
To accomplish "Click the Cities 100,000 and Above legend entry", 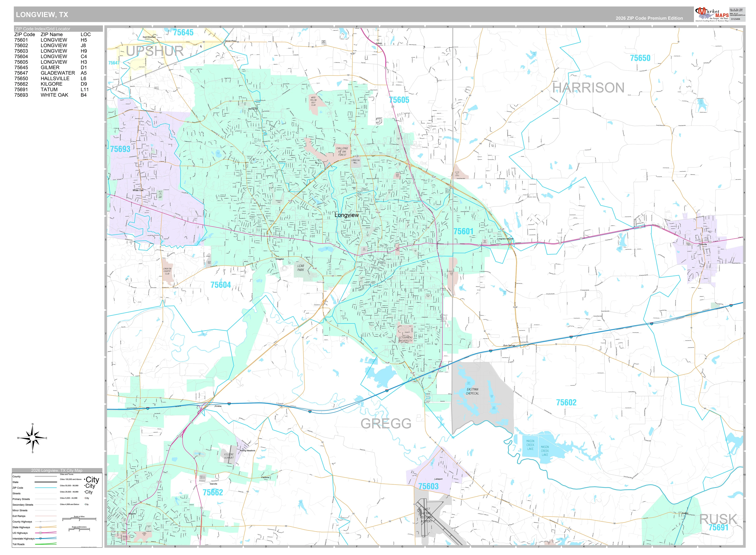I will coord(79,479).
